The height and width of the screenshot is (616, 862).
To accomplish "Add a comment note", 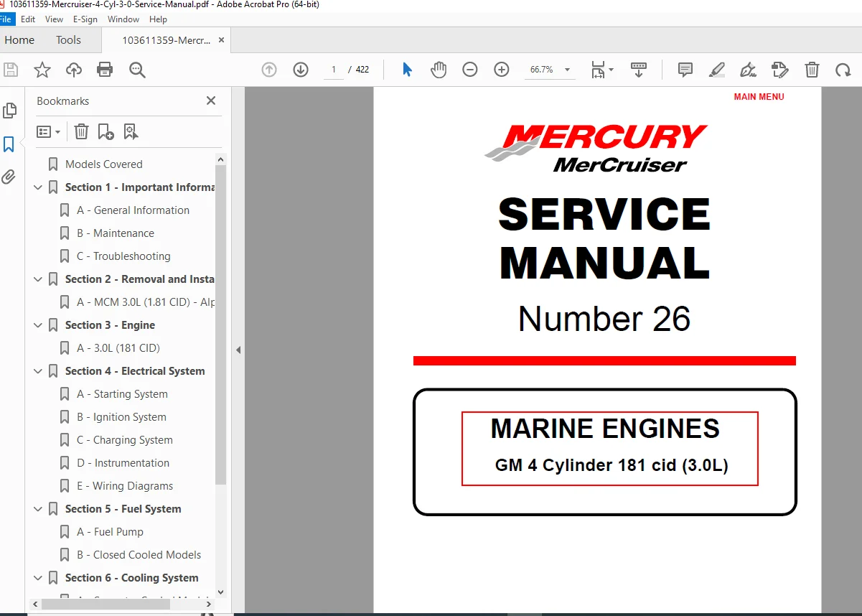I will pyautogui.click(x=685, y=70).
